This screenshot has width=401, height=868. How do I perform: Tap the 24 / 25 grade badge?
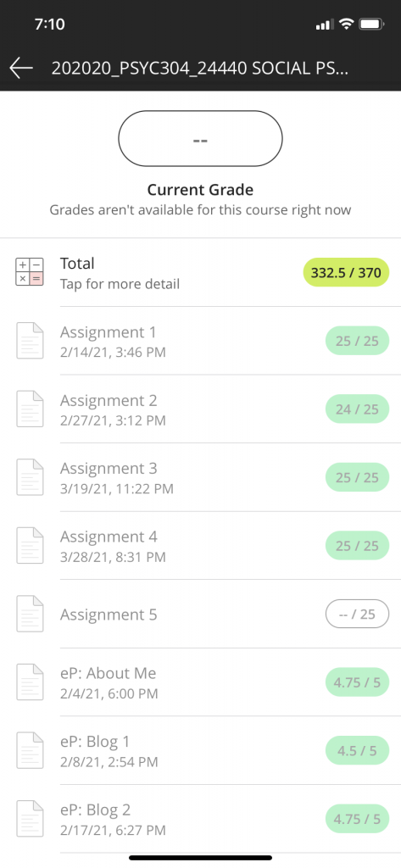357,409
